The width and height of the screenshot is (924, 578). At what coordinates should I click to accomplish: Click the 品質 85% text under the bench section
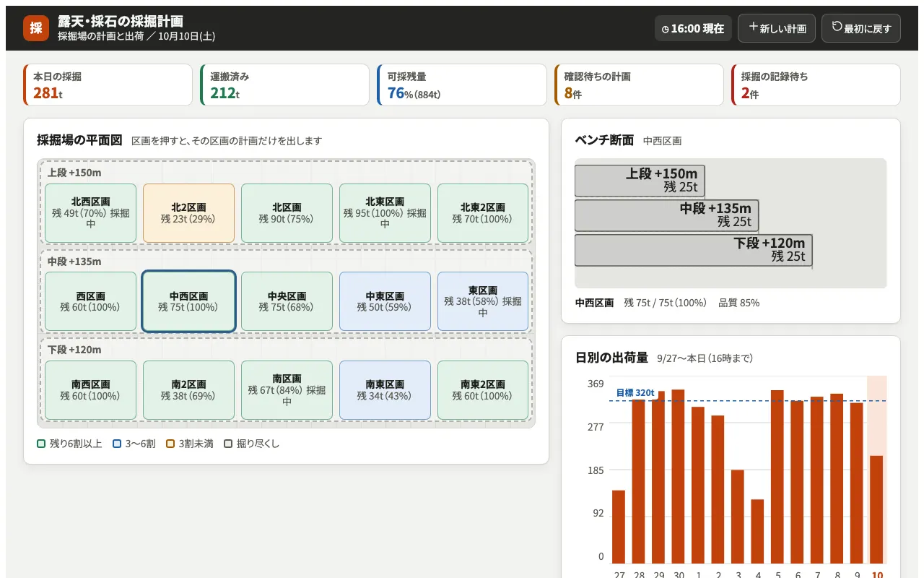(739, 303)
